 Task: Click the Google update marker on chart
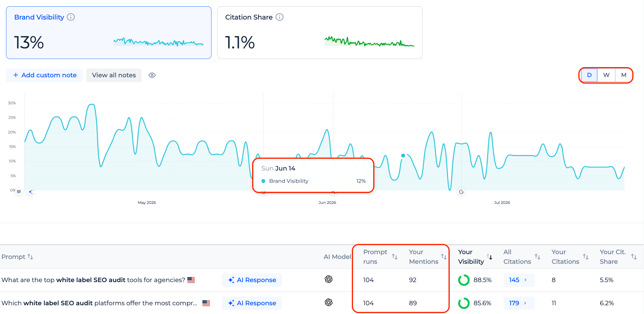(461, 192)
